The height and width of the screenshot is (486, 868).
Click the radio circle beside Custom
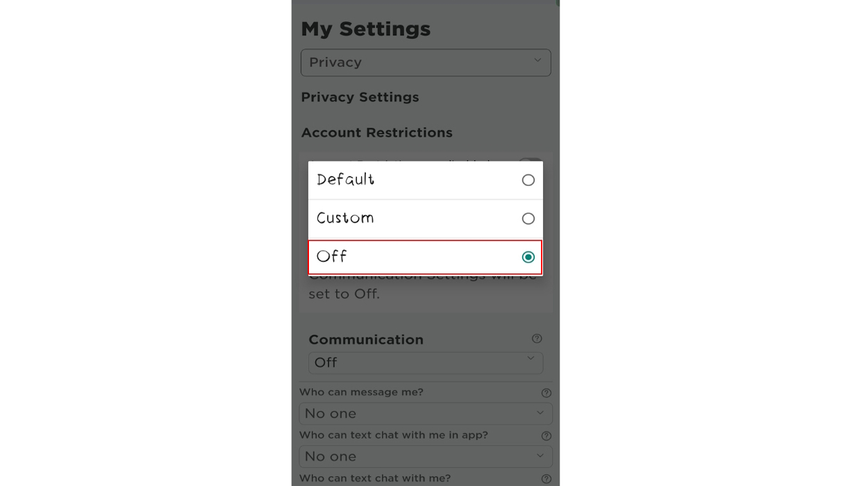pos(528,218)
